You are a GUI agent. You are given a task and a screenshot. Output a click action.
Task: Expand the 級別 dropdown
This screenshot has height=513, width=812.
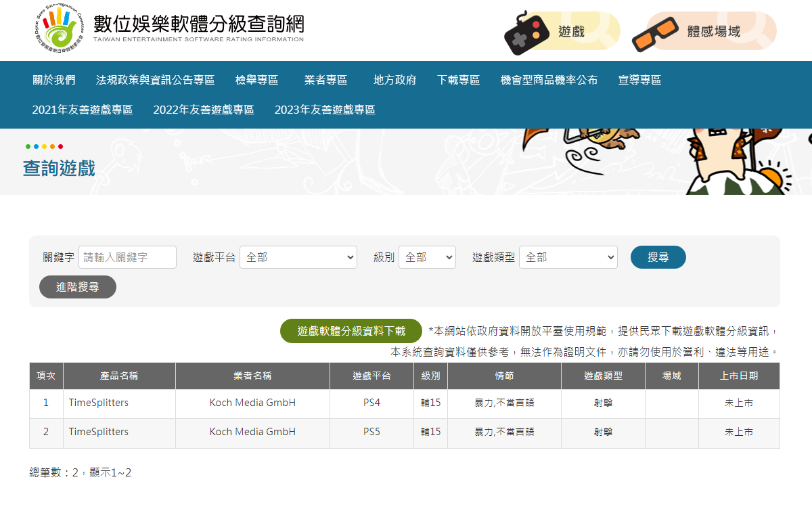tap(427, 257)
